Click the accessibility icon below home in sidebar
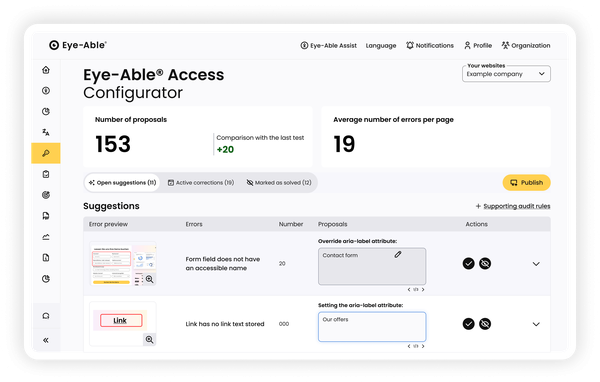Viewport: 600px width, 382px height. tap(46, 91)
